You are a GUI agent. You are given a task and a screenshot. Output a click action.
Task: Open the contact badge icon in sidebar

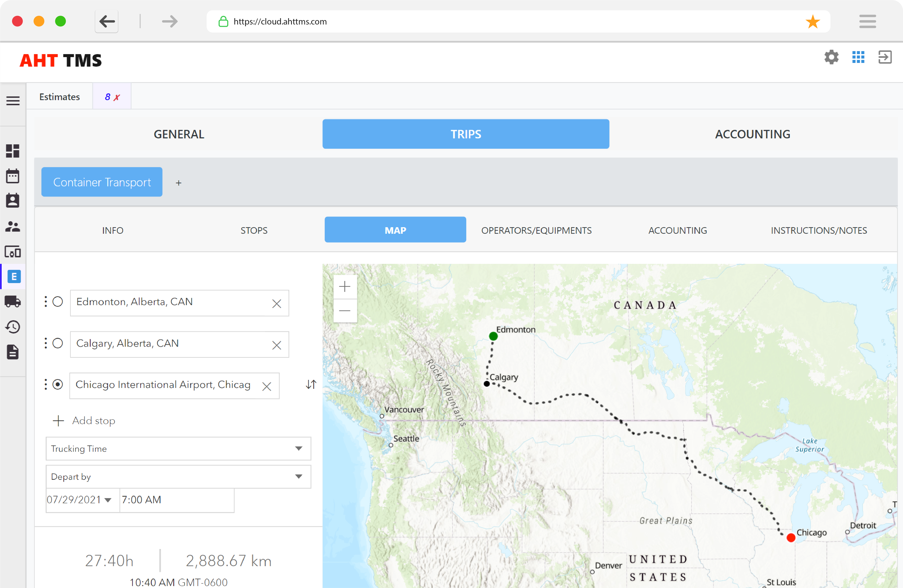[13, 201]
